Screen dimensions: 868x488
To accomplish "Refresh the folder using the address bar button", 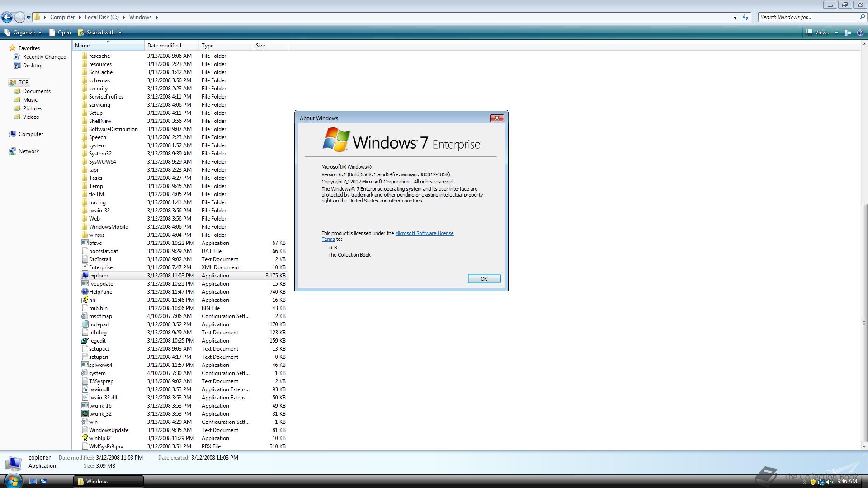I will click(x=745, y=17).
